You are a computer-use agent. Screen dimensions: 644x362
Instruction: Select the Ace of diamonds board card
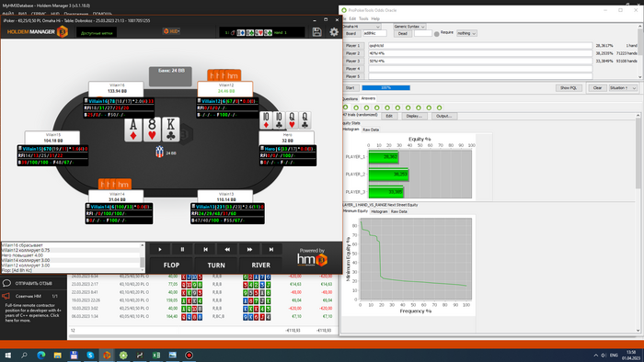click(133, 130)
